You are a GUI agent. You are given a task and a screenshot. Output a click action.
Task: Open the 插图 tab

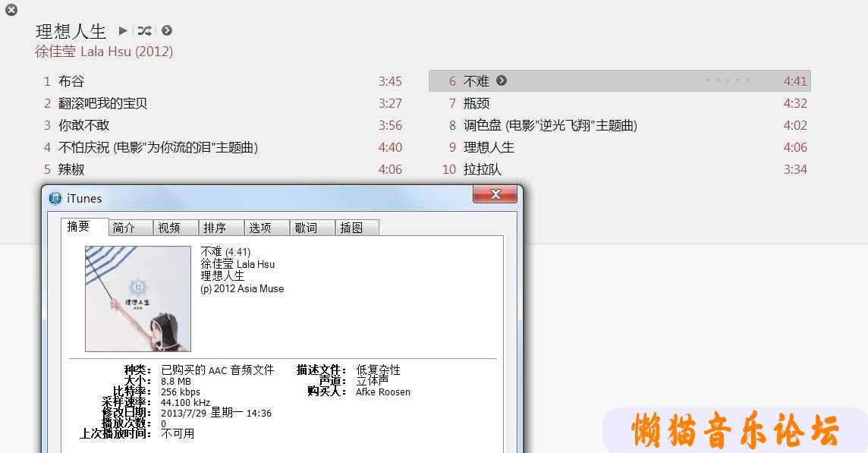(357, 228)
